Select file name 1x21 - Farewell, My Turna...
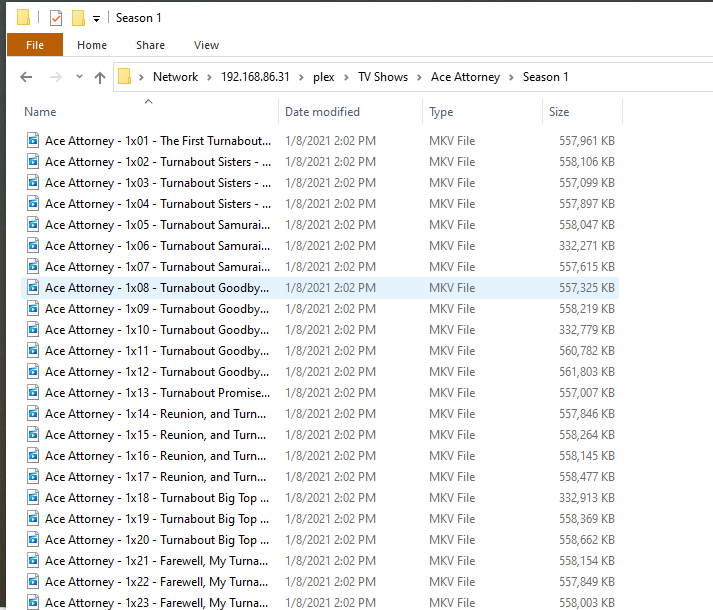 156,560
